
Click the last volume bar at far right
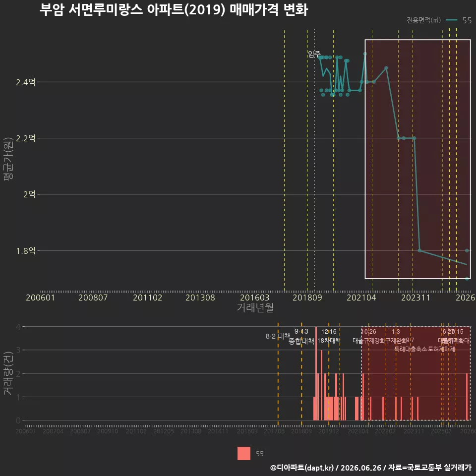pyautogui.click(x=467, y=397)
